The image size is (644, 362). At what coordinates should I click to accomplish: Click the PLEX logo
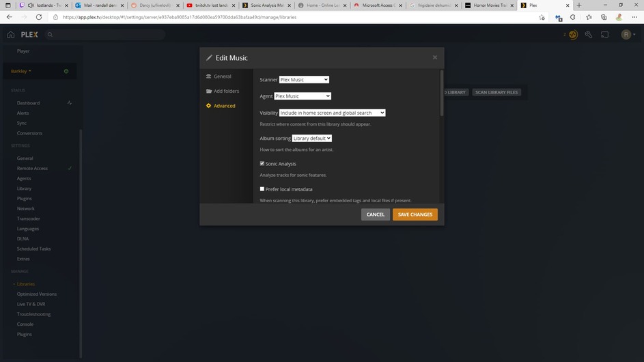tap(29, 35)
